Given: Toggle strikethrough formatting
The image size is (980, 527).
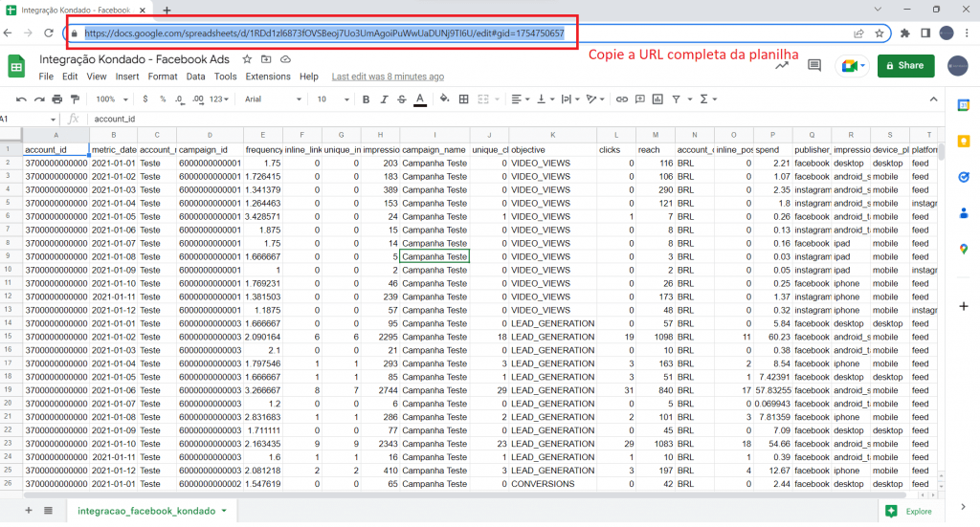Looking at the screenshot, I should (401, 99).
